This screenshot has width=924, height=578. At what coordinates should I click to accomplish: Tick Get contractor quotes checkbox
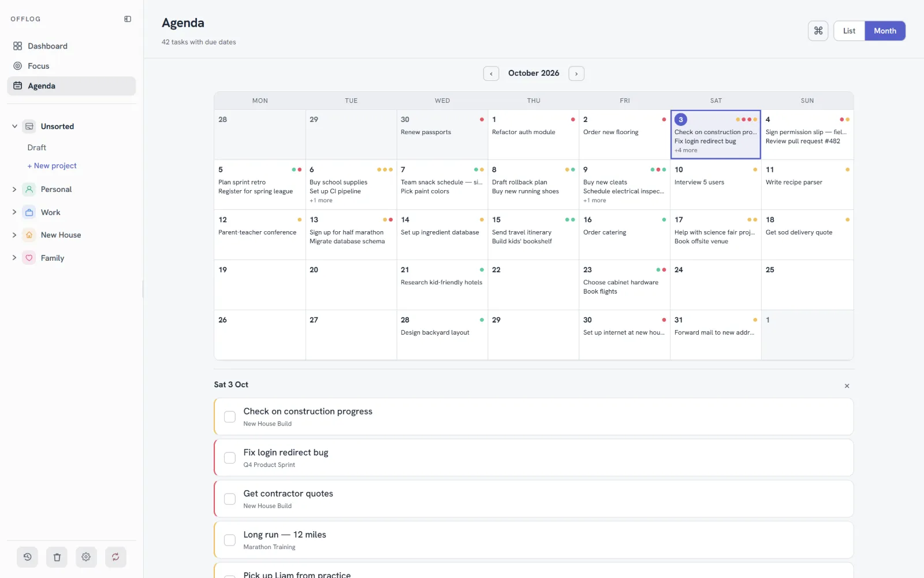click(x=230, y=499)
